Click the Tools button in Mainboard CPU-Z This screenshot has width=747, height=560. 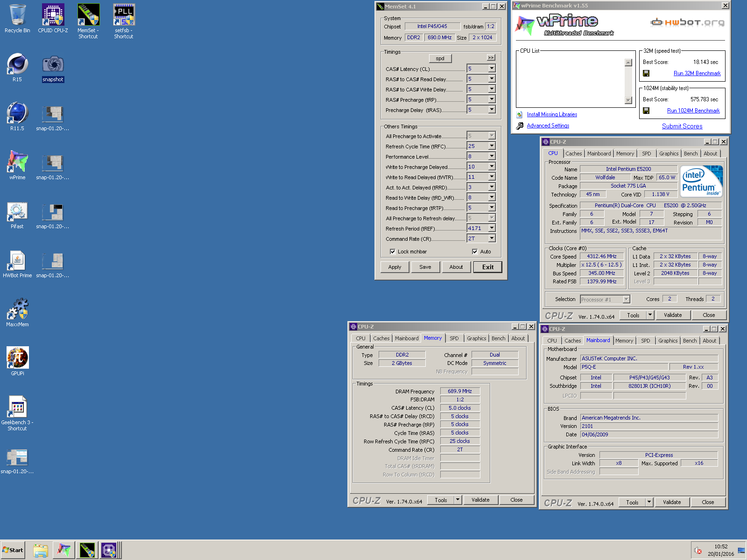point(632,502)
